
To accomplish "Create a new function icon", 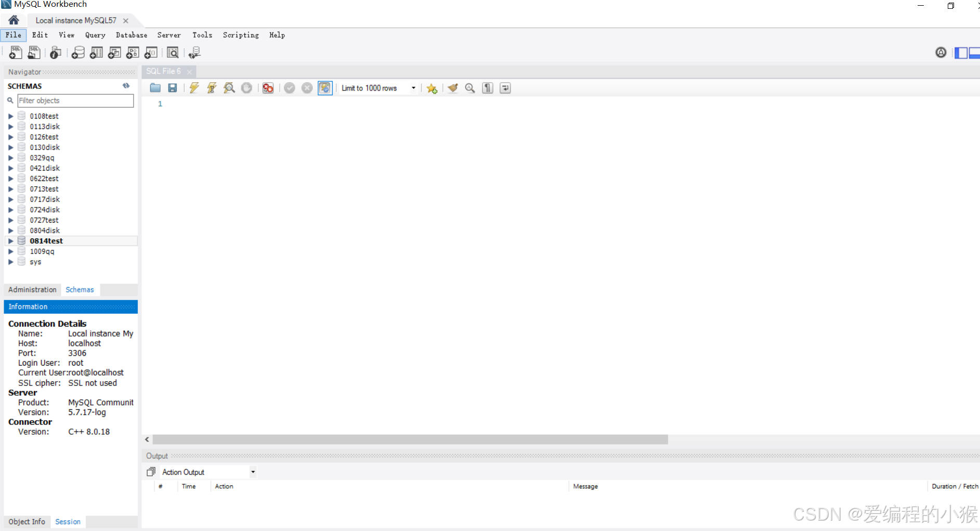I will (151, 53).
